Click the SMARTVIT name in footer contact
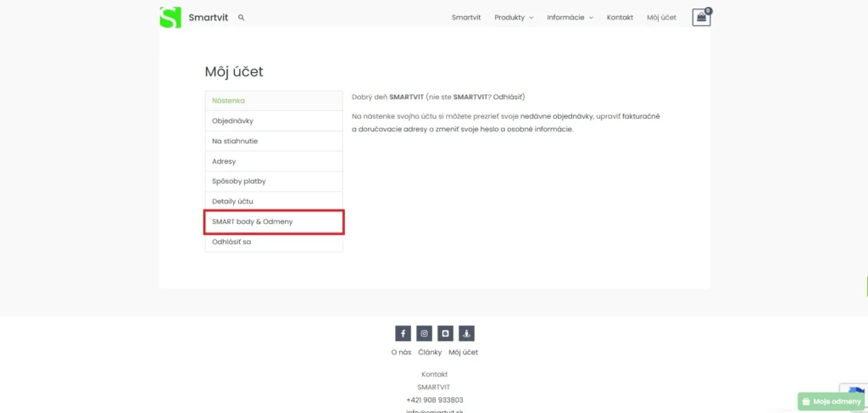868x413 pixels. tap(435, 387)
